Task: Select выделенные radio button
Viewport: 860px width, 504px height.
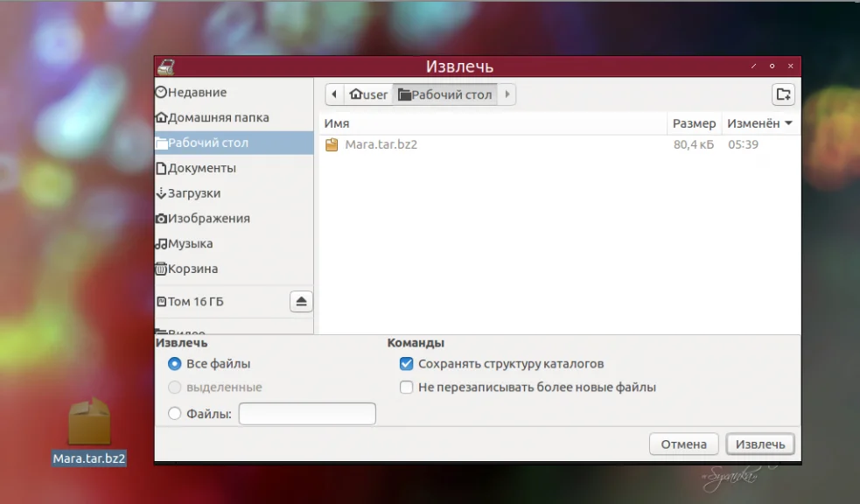Action: coord(174,387)
